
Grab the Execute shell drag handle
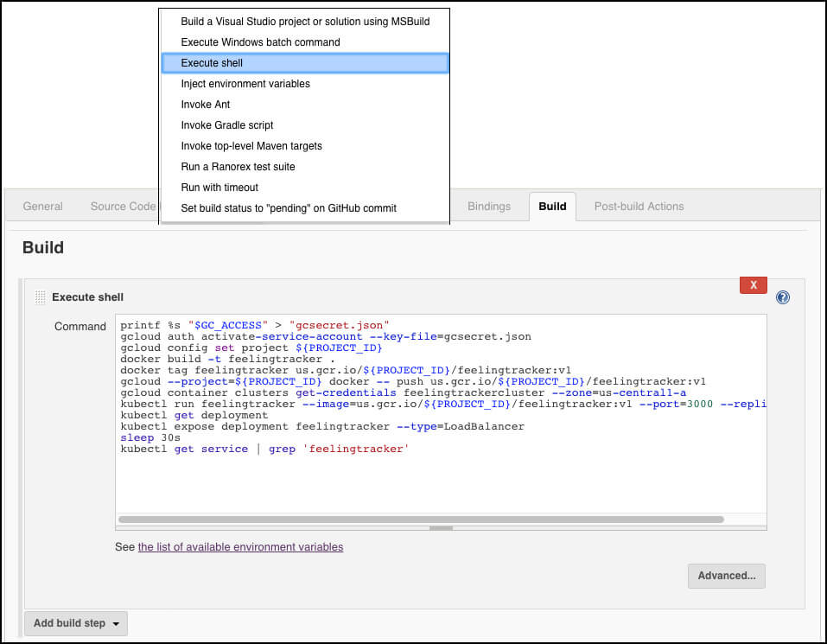(x=40, y=297)
